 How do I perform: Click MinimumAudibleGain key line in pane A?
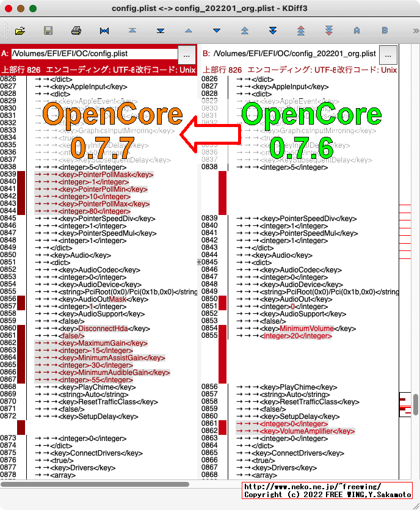point(102,373)
